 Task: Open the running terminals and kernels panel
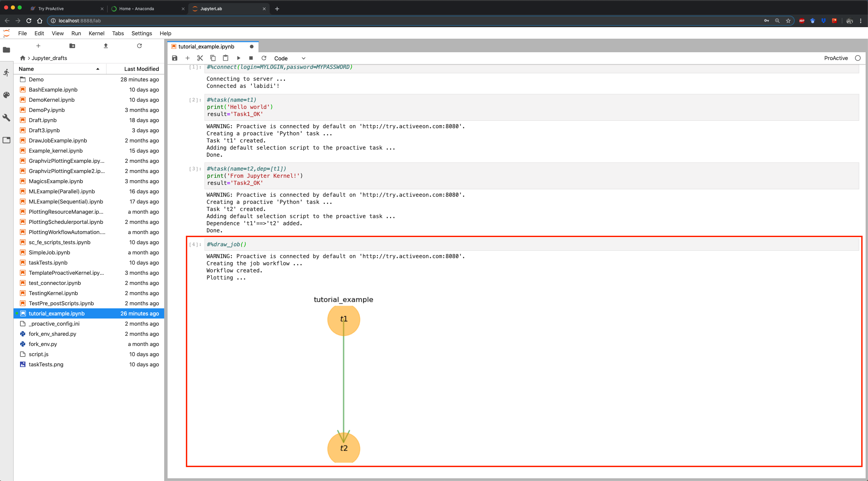tap(6, 73)
